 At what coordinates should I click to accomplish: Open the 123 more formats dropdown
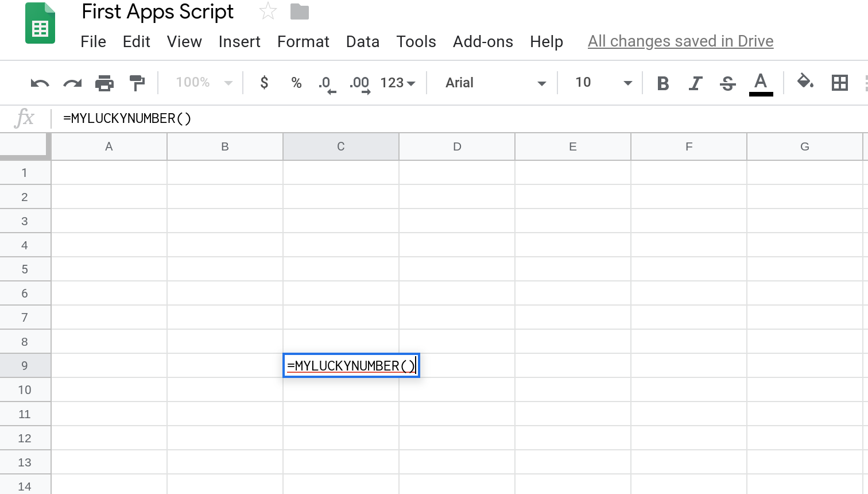pos(397,83)
